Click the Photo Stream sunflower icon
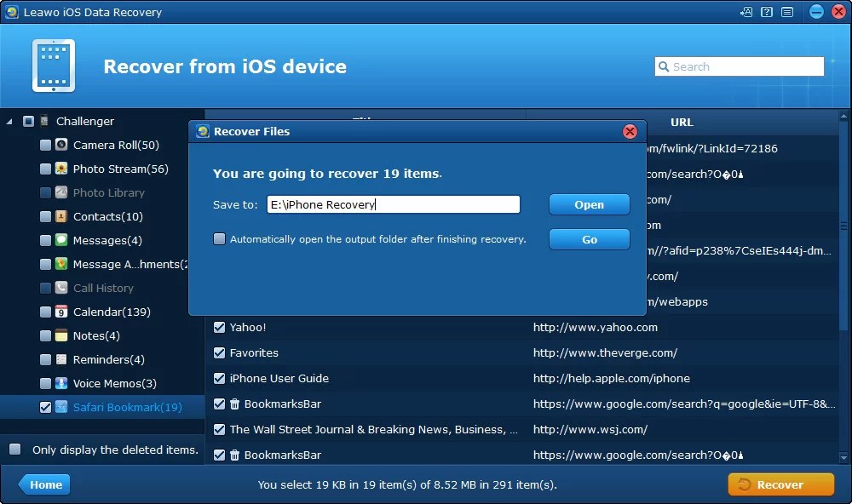852x504 pixels. (x=61, y=169)
